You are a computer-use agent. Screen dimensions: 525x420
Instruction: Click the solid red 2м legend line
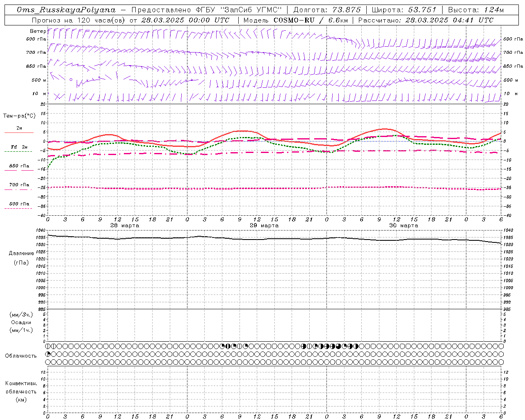click(x=19, y=132)
